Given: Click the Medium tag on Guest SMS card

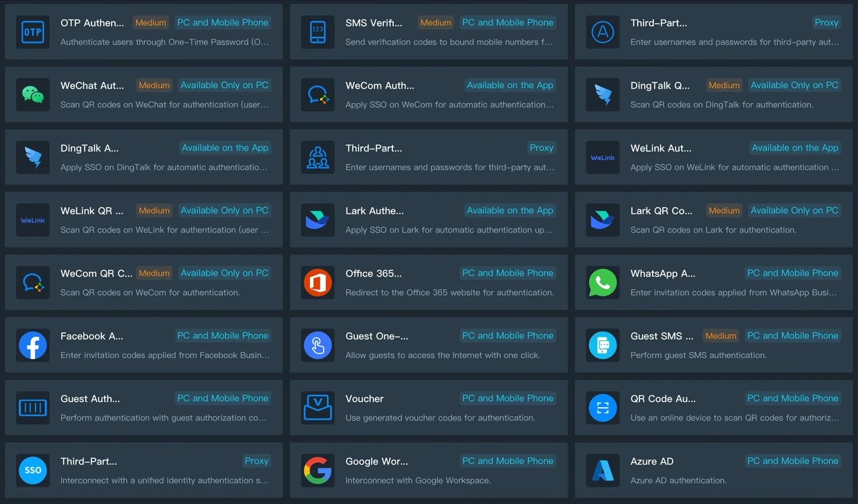Looking at the screenshot, I should point(721,336).
